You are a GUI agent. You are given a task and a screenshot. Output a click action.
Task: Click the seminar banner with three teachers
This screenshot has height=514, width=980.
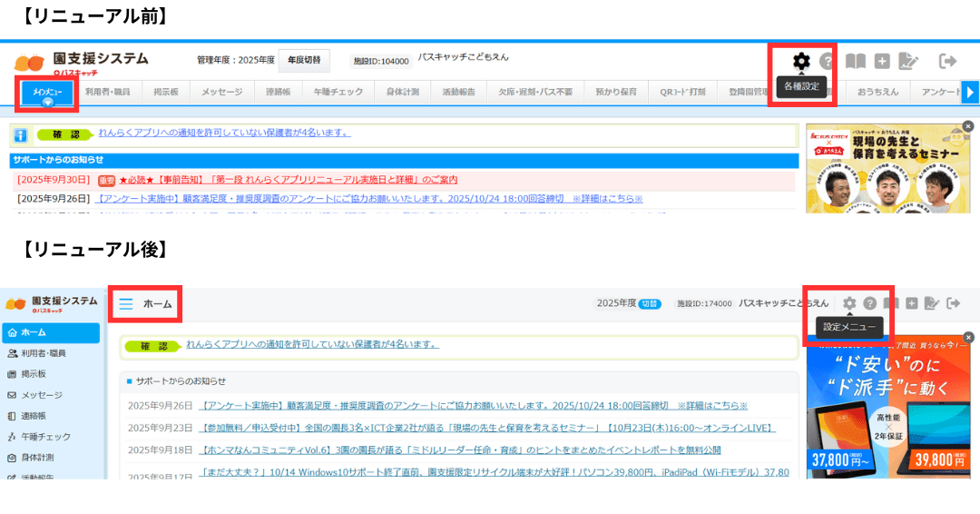click(x=887, y=170)
